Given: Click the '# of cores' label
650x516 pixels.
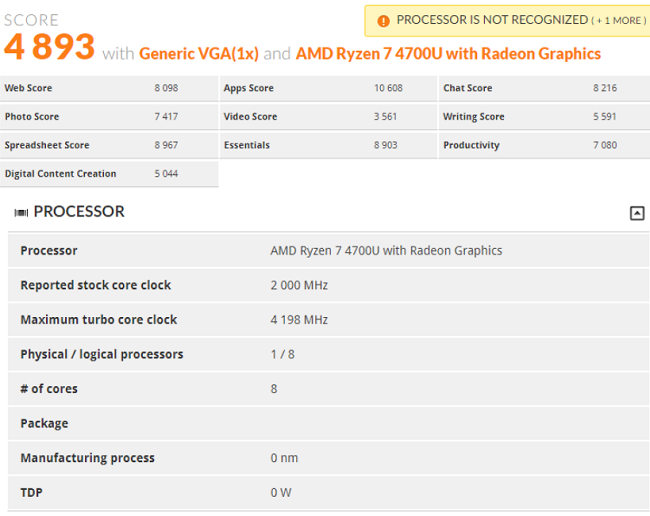Looking at the screenshot, I should pos(49,389).
